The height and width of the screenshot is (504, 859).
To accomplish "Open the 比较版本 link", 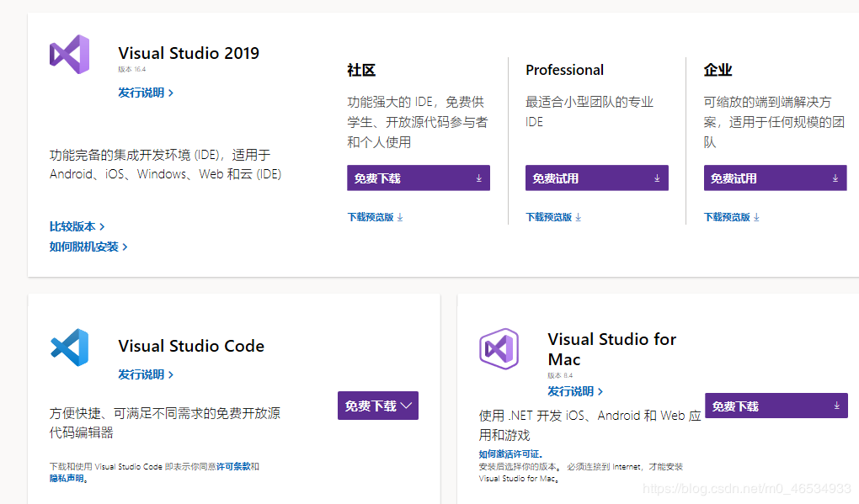I will (x=74, y=226).
